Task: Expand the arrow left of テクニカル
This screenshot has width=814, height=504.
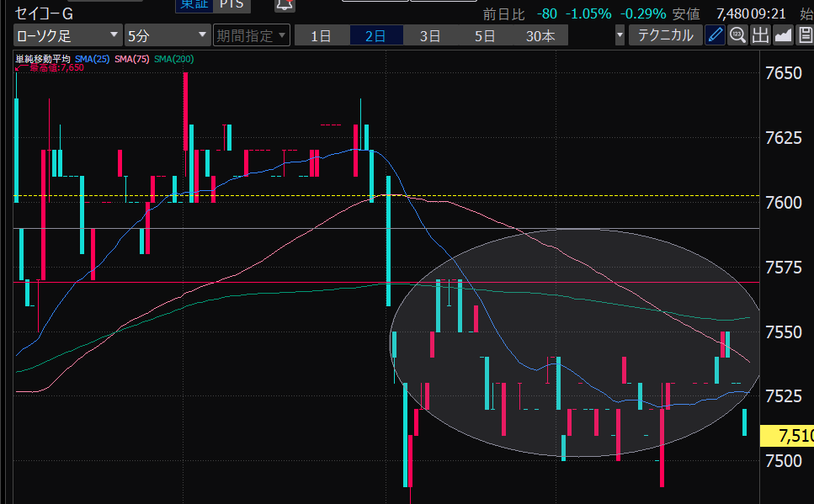Action: (620, 35)
